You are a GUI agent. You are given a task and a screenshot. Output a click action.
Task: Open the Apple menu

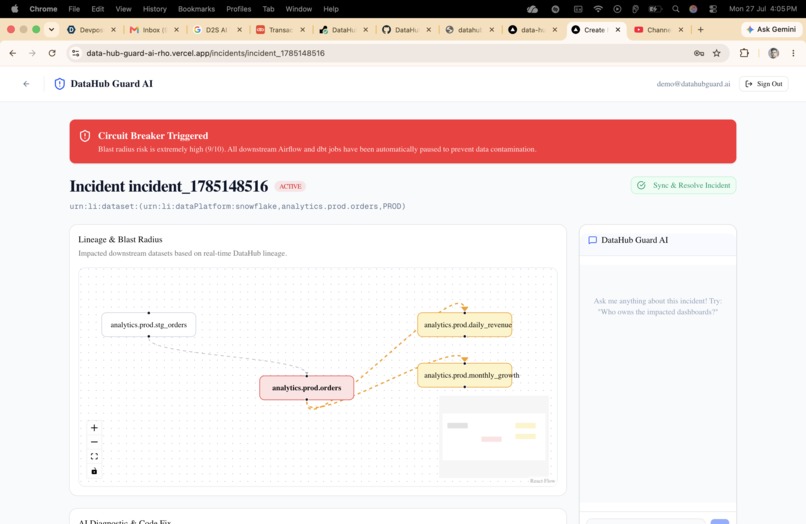coord(14,9)
